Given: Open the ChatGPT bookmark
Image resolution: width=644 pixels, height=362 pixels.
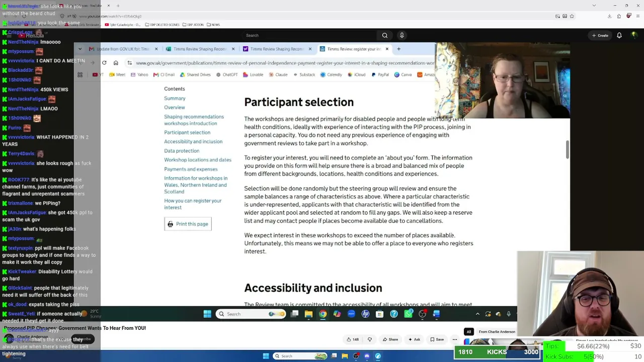Looking at the screenshot, I should (x=227, y=74).
